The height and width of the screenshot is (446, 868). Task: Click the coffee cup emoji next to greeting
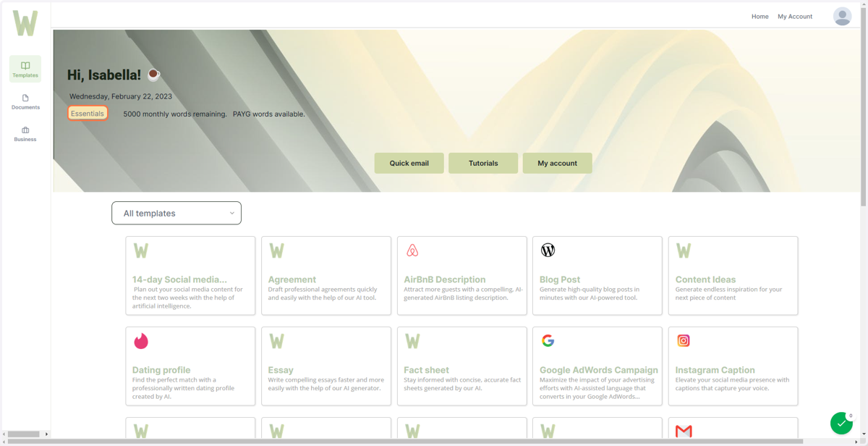[x=153, y=74]
